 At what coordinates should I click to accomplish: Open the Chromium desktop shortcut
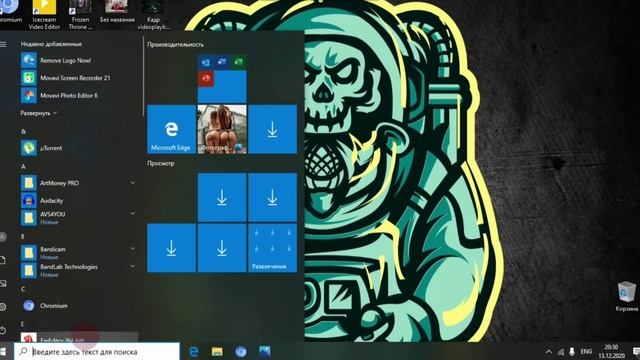(x=11, y=12)
